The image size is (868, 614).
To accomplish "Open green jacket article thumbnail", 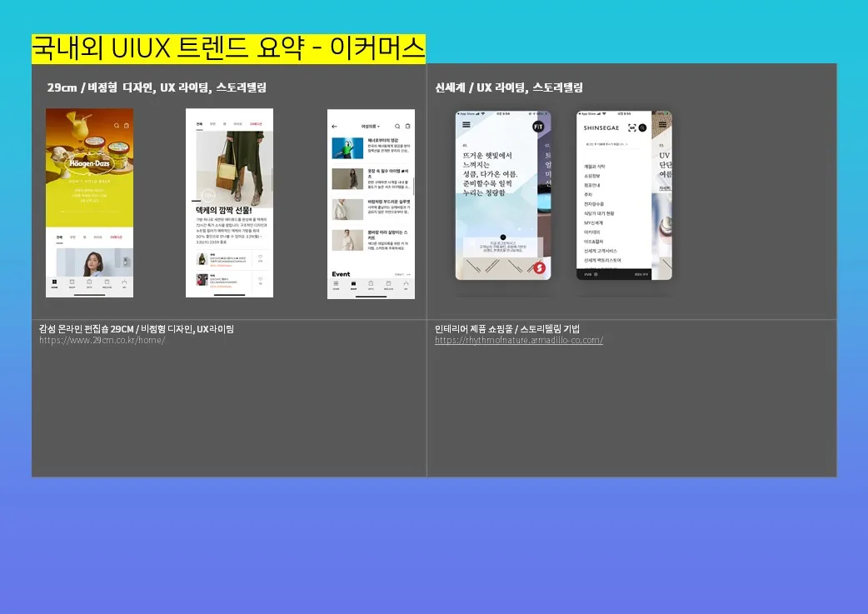I will [347, 148].
